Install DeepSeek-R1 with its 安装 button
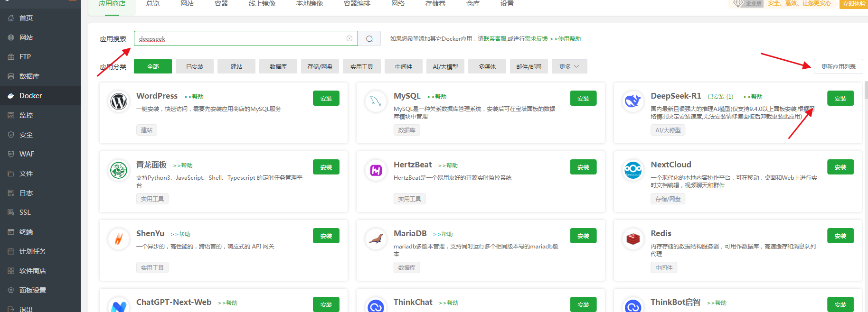Viewport: 868px width, 312px height. click(x=840, y=99)
